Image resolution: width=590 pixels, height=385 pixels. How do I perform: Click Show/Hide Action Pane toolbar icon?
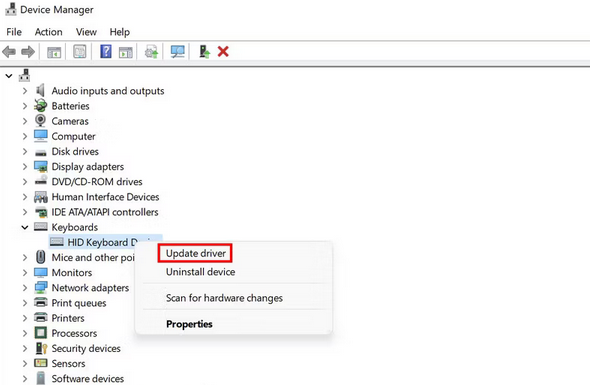tap(126, 52)
